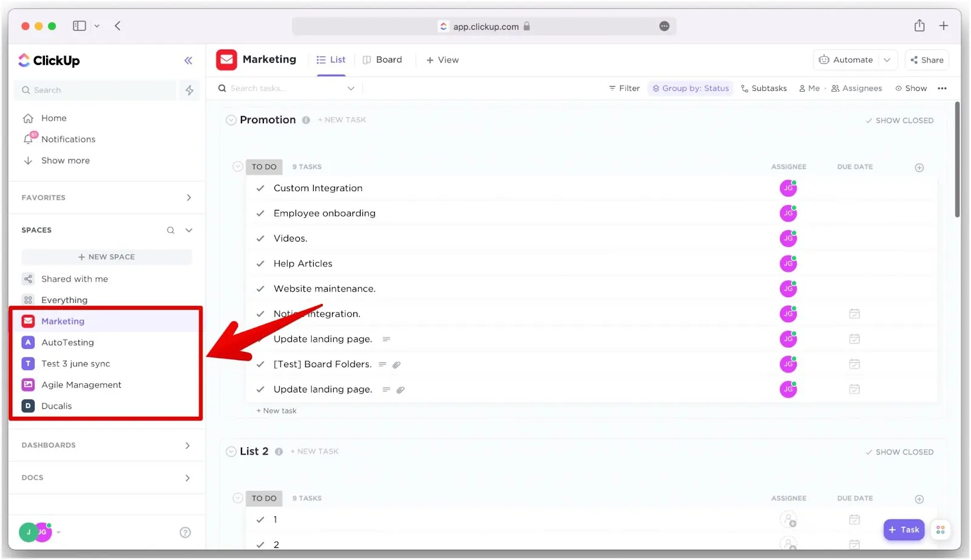Toggle Show Closed for Promotion list
971x560 pixels.
(x=899, y=121)
